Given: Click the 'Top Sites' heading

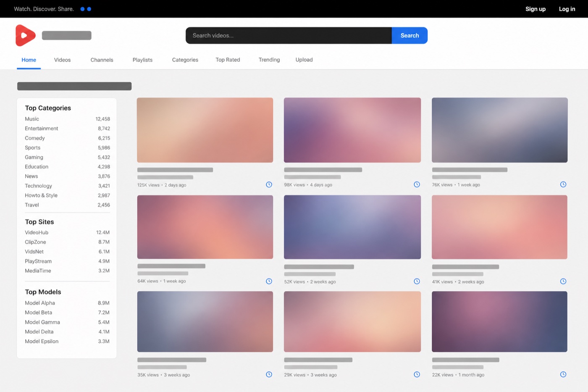Looking at the screenshot, I should pos(39,222).
